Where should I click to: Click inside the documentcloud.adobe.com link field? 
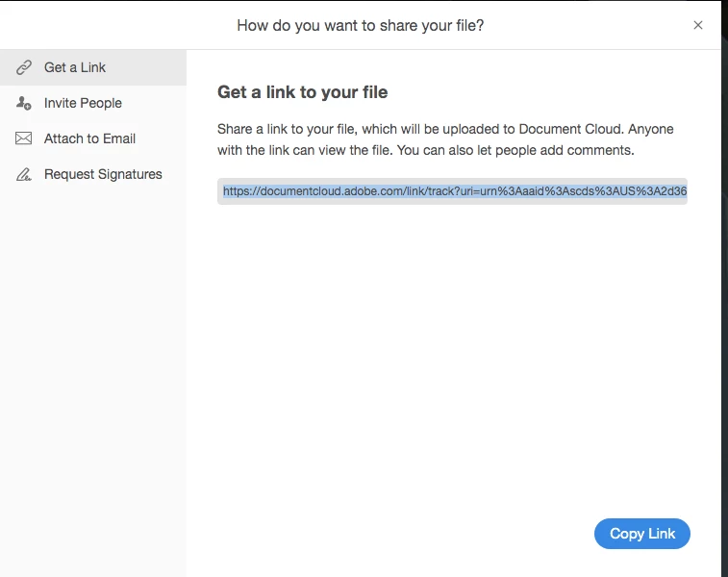(x=452, y=191)
